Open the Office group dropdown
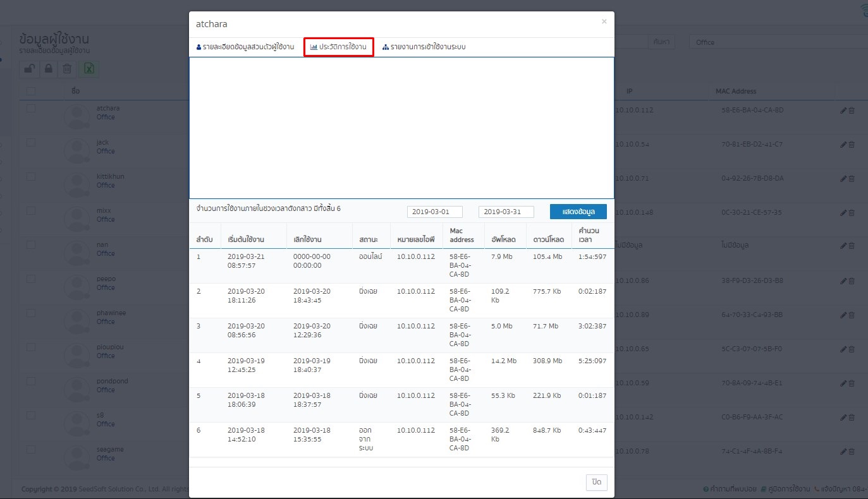This screenshot has height=499, width=868. click(778, 42)
